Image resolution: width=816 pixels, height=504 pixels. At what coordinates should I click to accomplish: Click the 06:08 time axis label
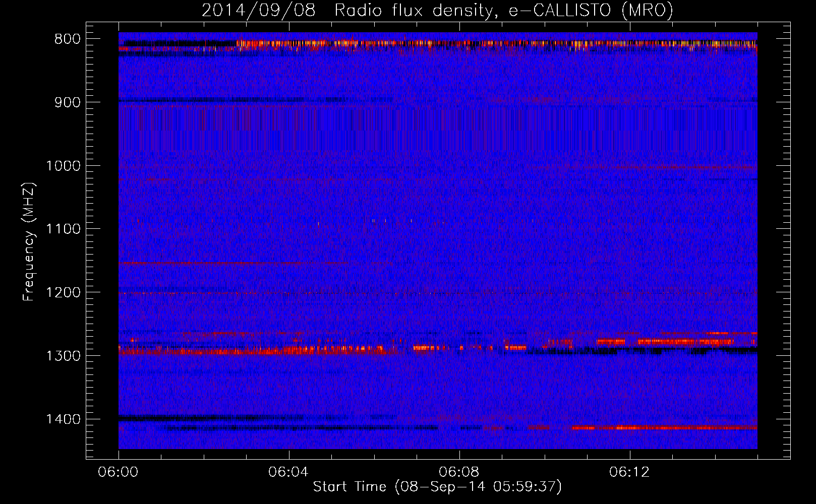(x=459, y=472)
